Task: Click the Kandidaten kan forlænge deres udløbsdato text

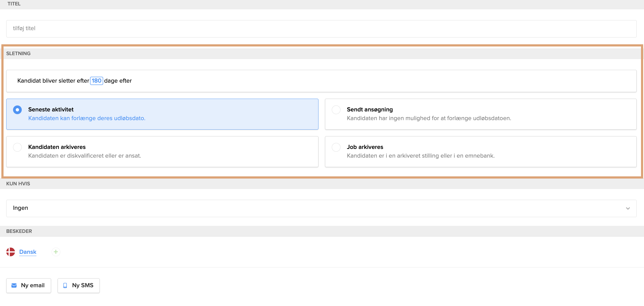Action: pos(87,118)
